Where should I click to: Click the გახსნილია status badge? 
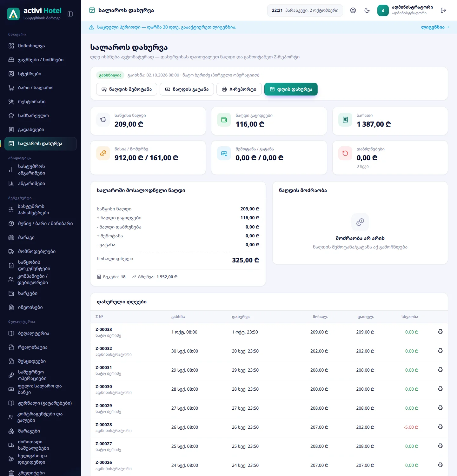110,75
